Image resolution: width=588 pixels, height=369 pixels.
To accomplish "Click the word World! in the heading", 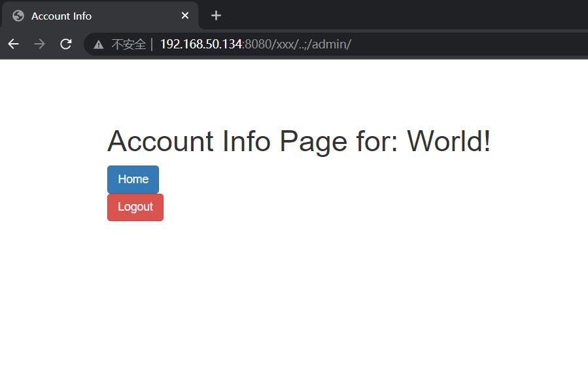I will point(449,141).
